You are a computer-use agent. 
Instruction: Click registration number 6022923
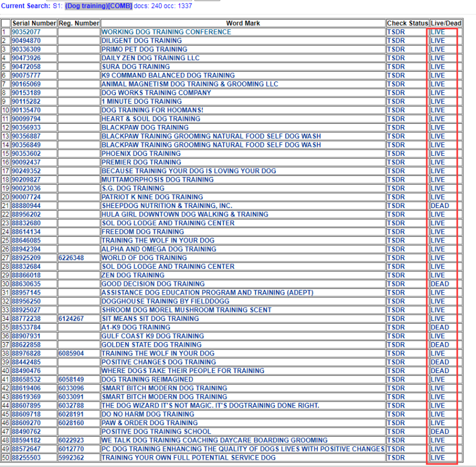tap(71, 440)
